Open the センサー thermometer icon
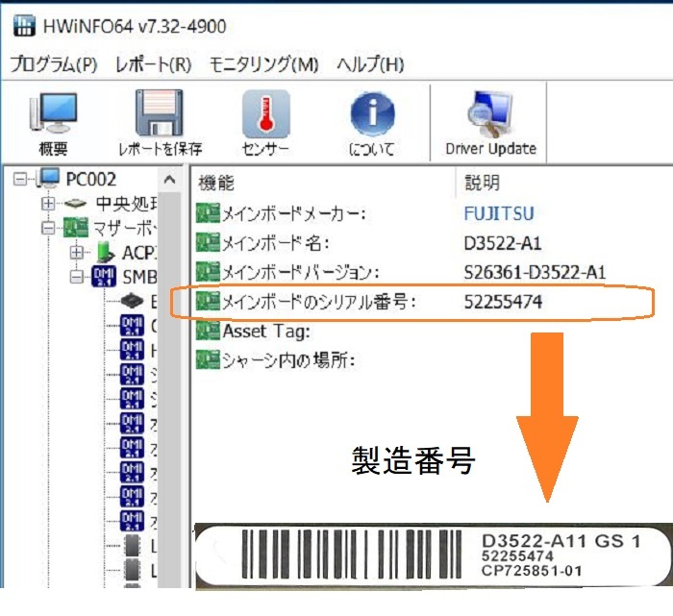Image resolution: width=673 pixels, height=616 pixels. pyautogui.click(x=266, y=113)
